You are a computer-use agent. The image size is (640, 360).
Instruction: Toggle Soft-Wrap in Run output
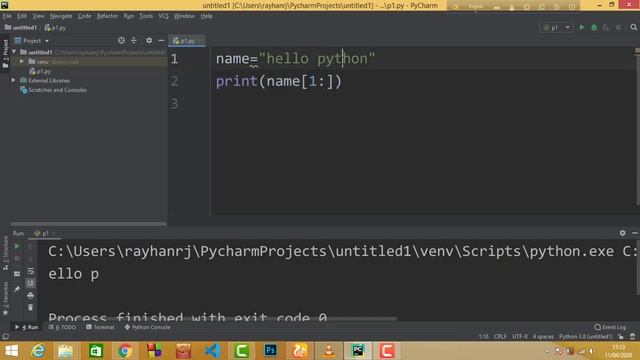tap(31, 271)
